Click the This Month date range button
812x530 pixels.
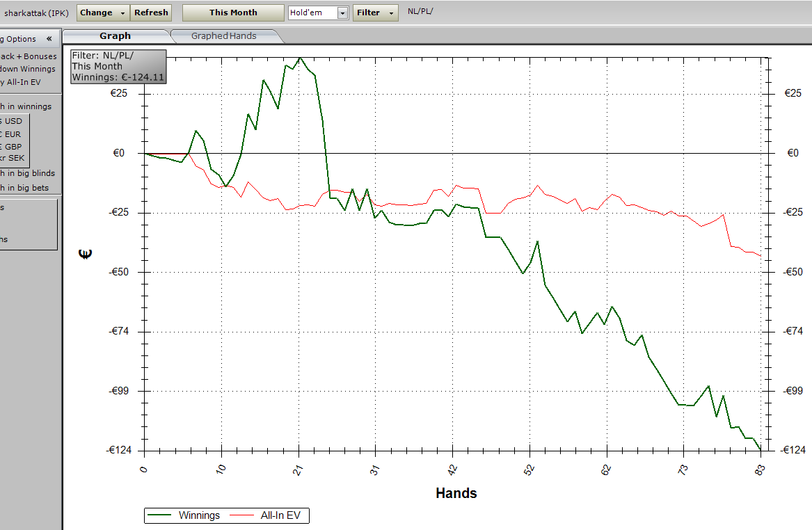[x=233, y=13]
